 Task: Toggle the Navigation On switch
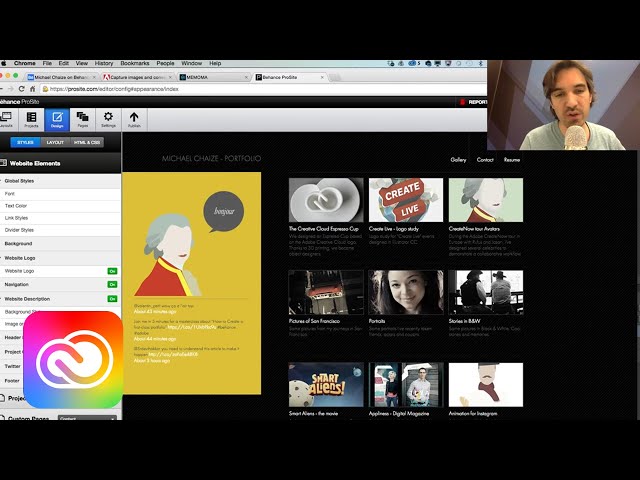tap(112, 284)
